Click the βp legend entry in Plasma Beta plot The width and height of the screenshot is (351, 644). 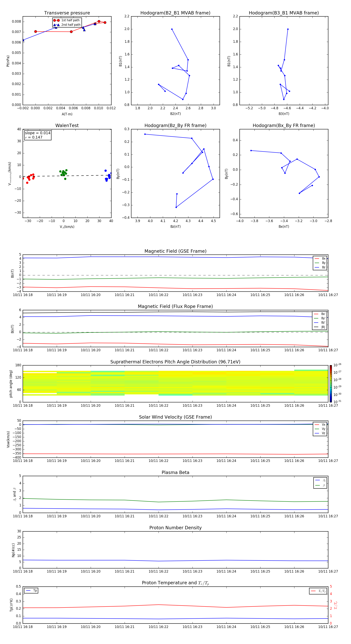(x=320, y=480)
